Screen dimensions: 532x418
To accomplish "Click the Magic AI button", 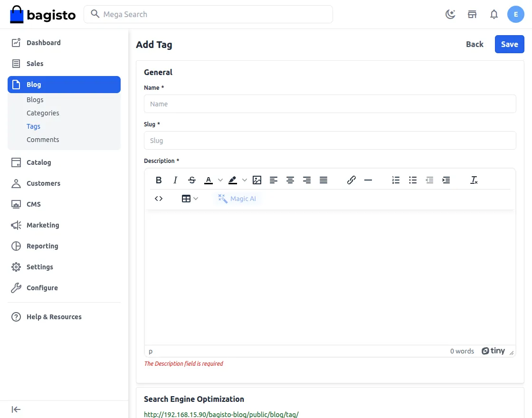I will coord(237,199).
